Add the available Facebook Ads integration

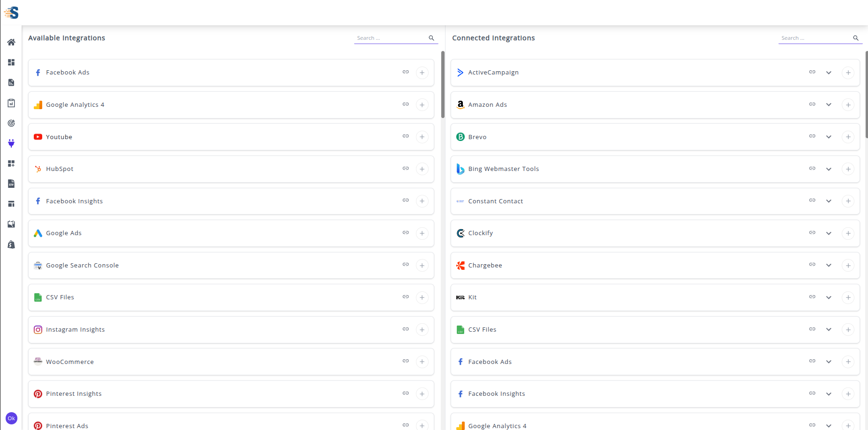pos(422,73)
